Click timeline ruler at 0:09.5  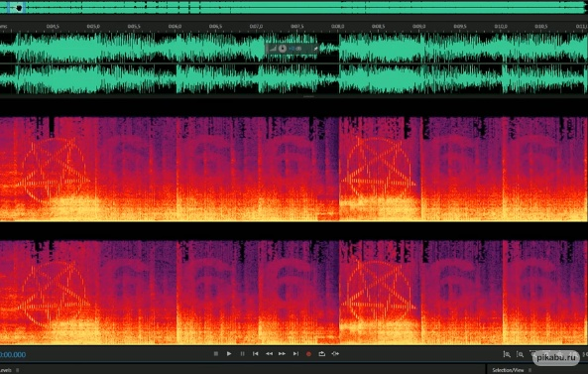[460, 27]
